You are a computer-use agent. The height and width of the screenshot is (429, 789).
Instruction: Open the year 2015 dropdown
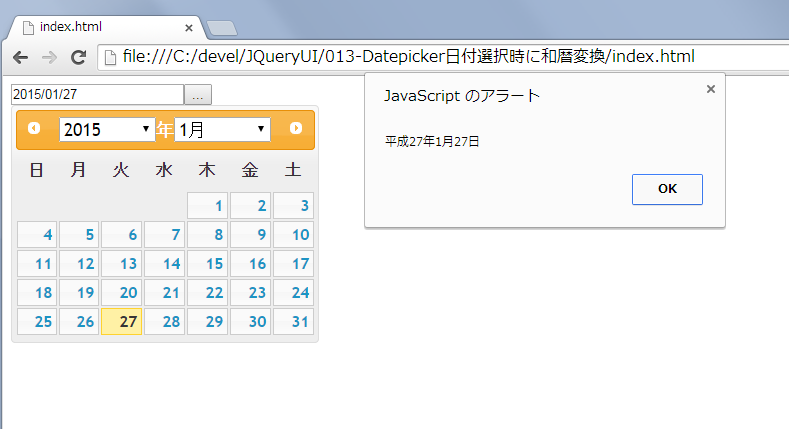pyautogui.click(x=107, y=130)
